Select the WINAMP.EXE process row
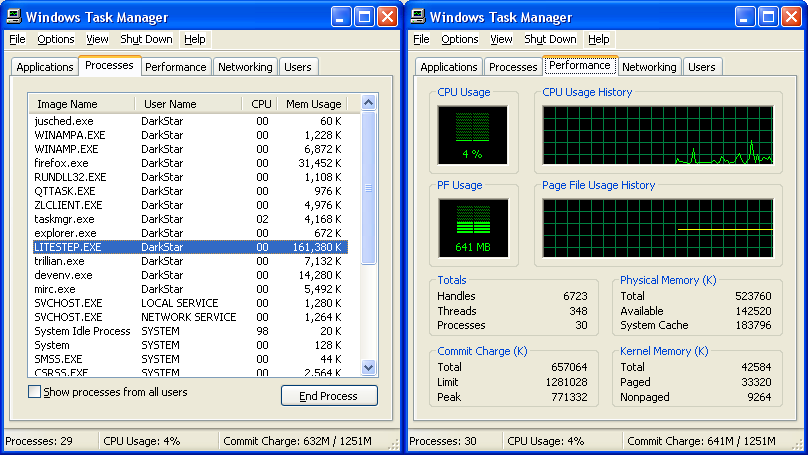Screen dimensions: 808x455 (190, 149)
